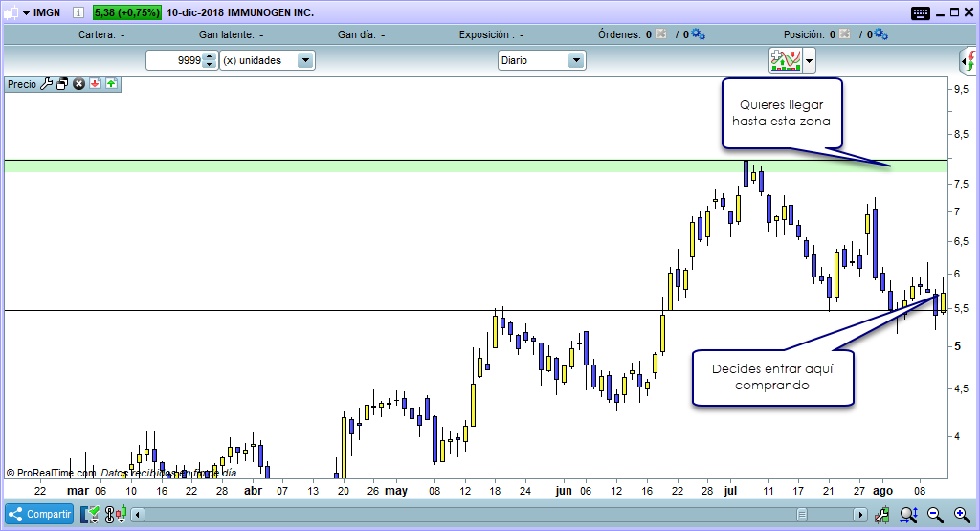
Task: Open the Posición settings gear icon
Action: click(x=880, y=34)
